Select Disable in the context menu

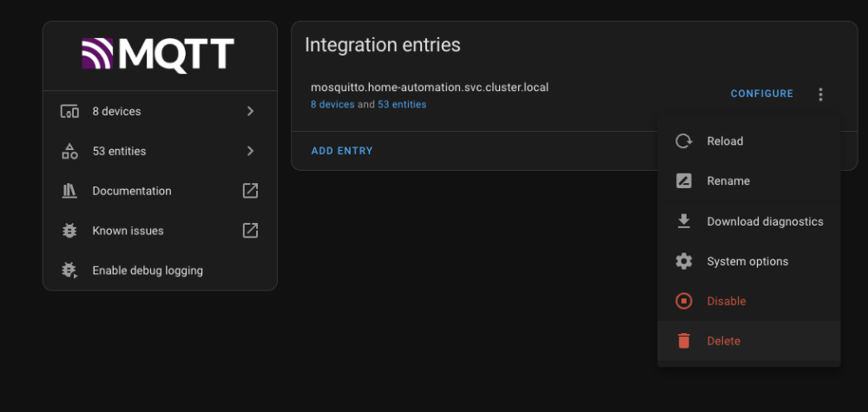(748, 301)
